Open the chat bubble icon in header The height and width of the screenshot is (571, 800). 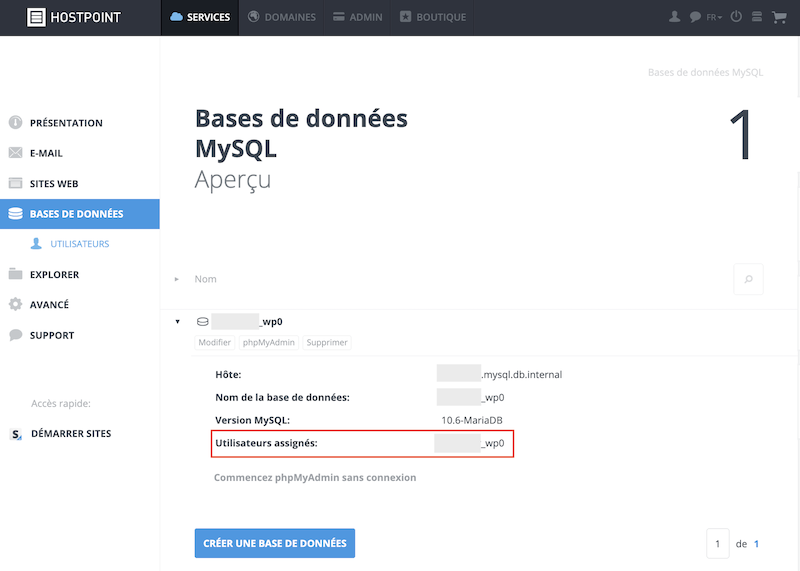695,17
